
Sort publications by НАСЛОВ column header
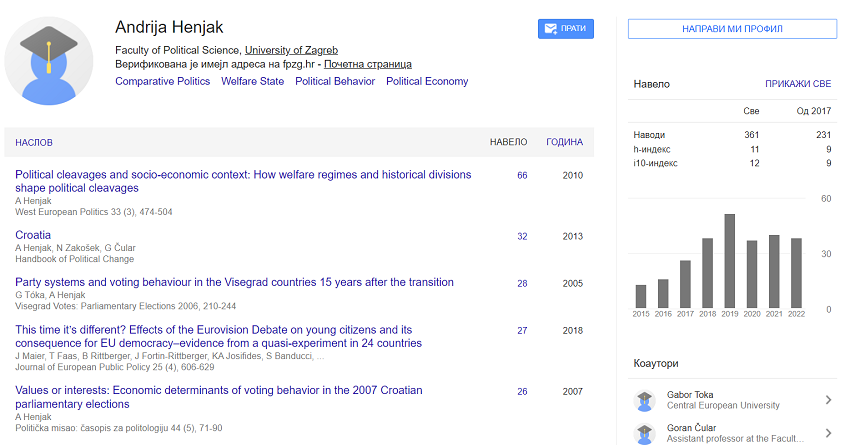point(34,143)
